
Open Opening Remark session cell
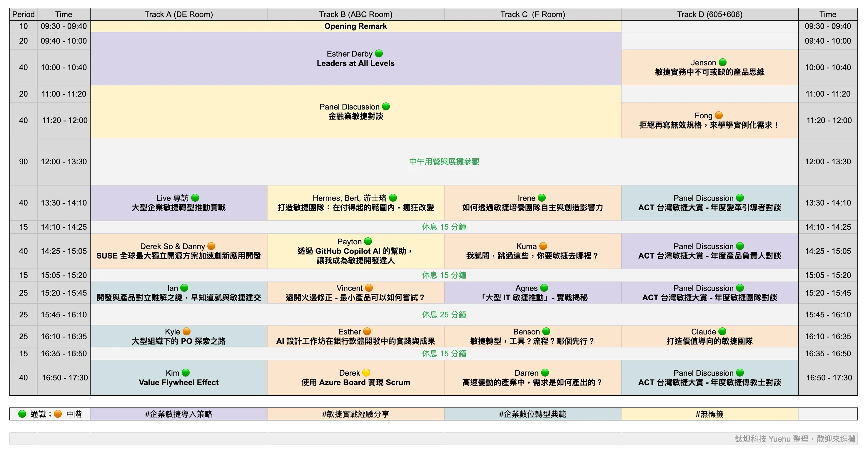pyautogui.click(x=355, y=26)
